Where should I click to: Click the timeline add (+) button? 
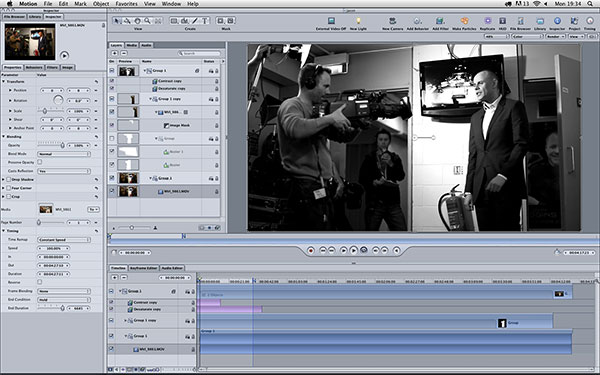[114, 277]
